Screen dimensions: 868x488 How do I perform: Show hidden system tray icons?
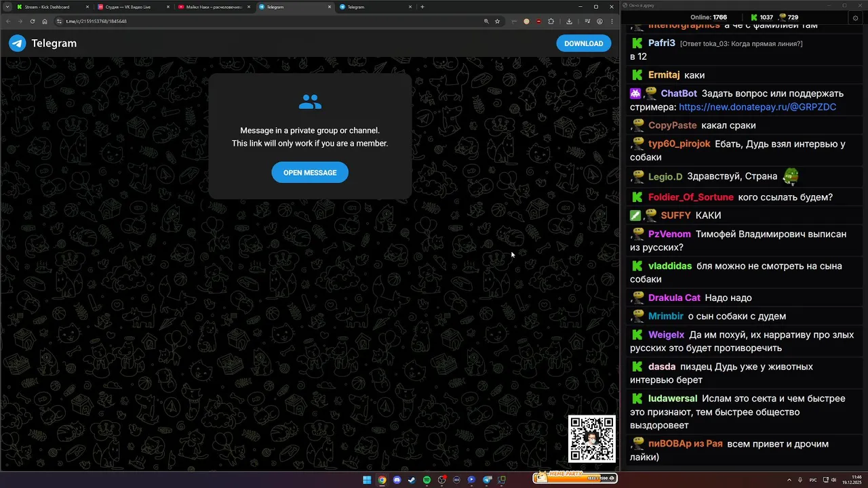tap(789, 480)
